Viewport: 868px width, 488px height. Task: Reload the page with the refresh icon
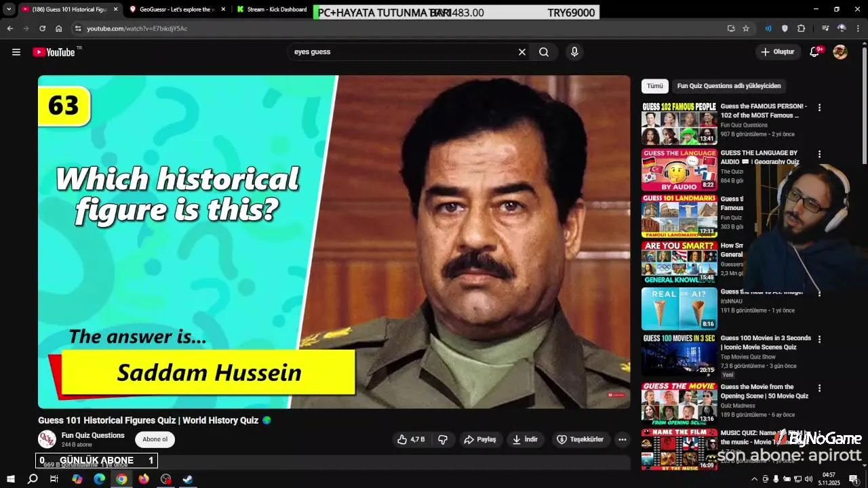[x=42, y=28]
